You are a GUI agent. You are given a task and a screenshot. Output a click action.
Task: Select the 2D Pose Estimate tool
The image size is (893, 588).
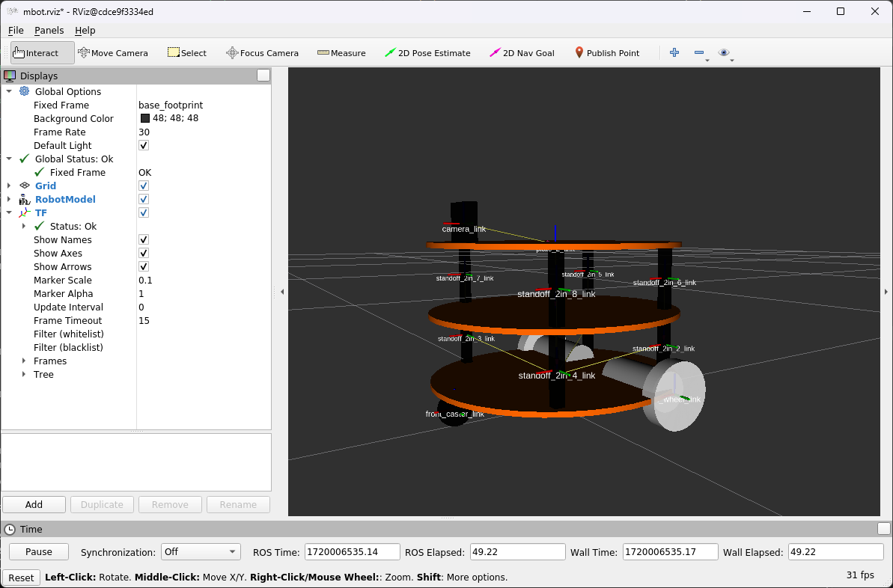[427, 53]
